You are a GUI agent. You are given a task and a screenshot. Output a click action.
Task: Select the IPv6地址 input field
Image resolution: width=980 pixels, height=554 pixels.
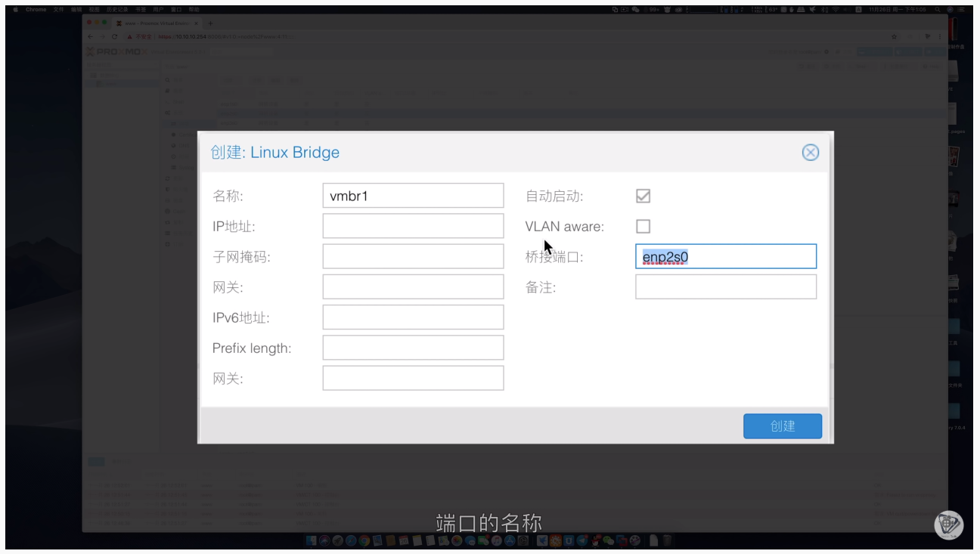[x=413, y=317]
